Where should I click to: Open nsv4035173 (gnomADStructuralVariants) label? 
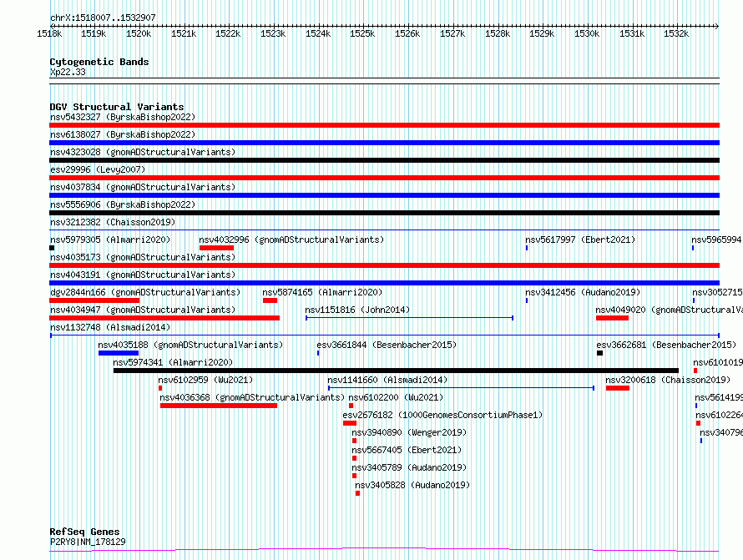pos(143,257)
